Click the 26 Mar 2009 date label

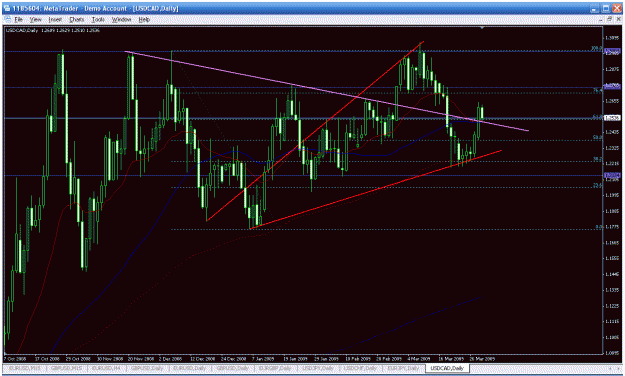coord(483,358)
